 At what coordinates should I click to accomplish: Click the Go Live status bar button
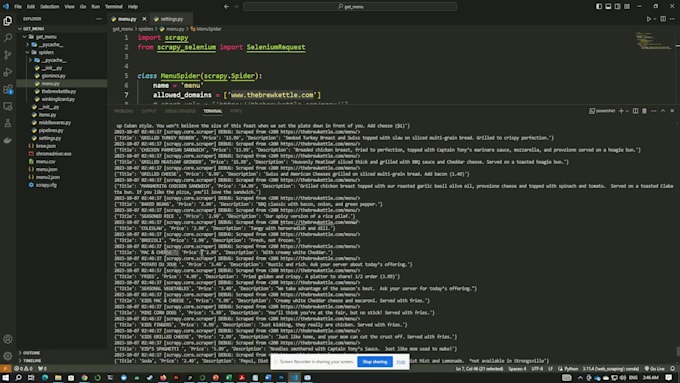tap(654, 369)
